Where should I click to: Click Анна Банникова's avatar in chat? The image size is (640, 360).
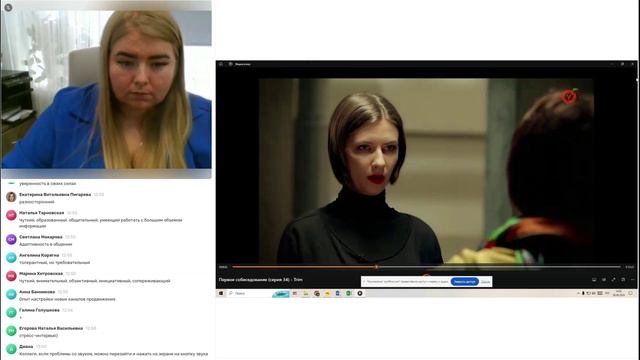click(x=11, y=294)
